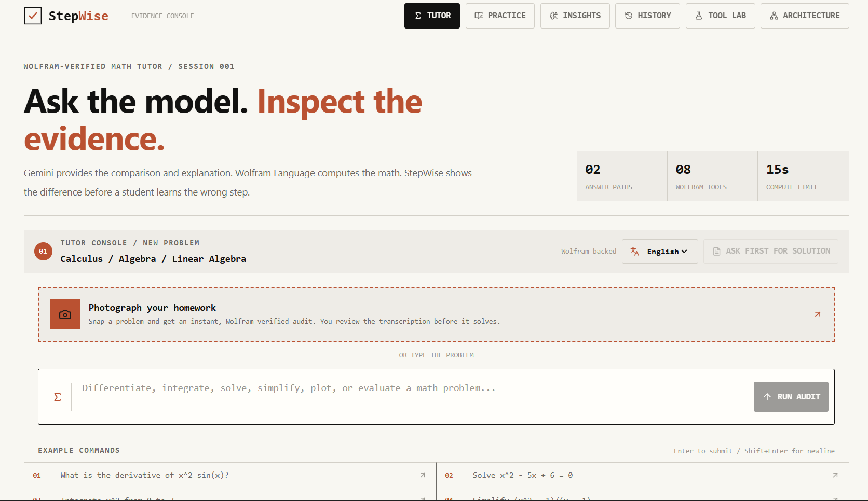Switch to the Architecture tab
The height and width of the screenshot is (501, 868).
point(805,16)
